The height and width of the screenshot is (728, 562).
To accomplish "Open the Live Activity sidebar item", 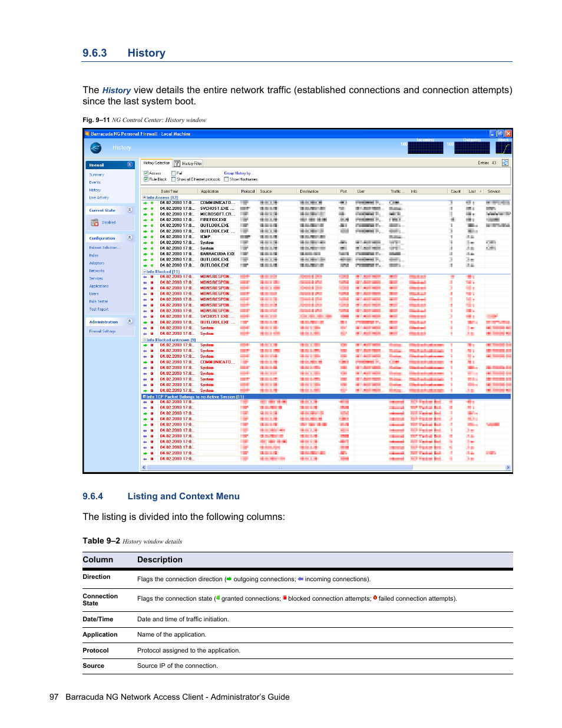I will click(99, 197).
